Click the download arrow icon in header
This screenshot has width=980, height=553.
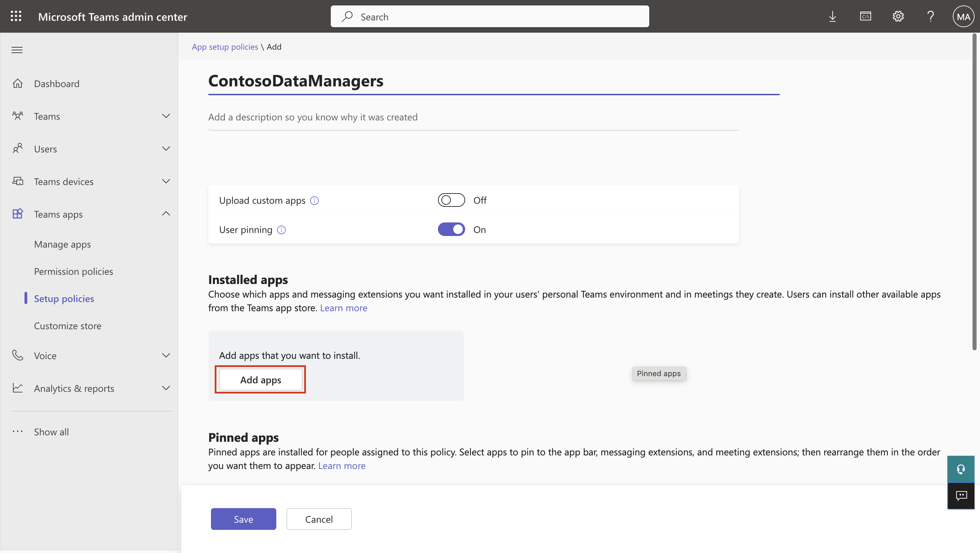(x=832, y=16)
